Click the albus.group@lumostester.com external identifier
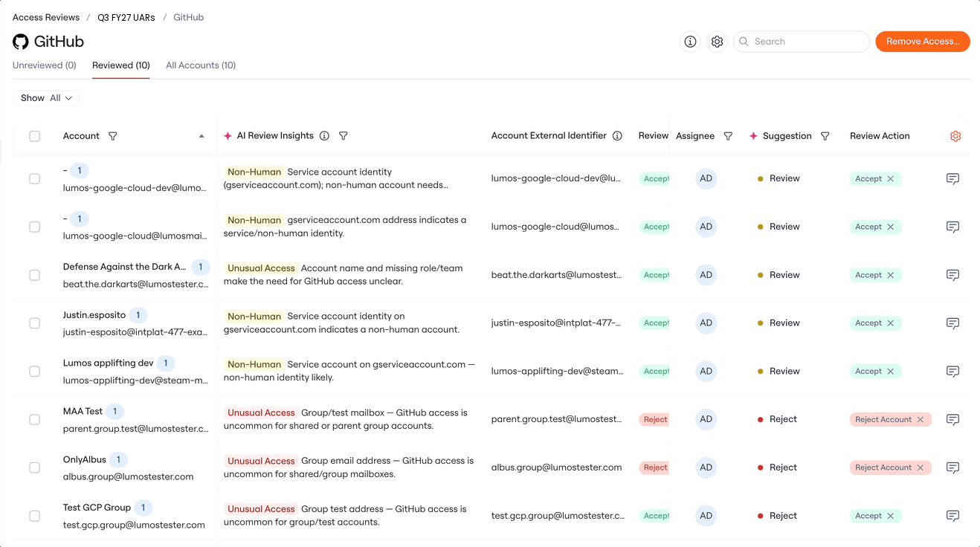The height and width of the screenshot is (547, 980). click(x=556, y=467)
